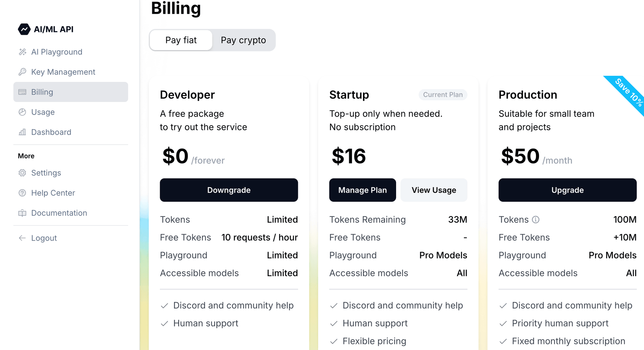Upgrade to the Production plan

click(567, 190)
